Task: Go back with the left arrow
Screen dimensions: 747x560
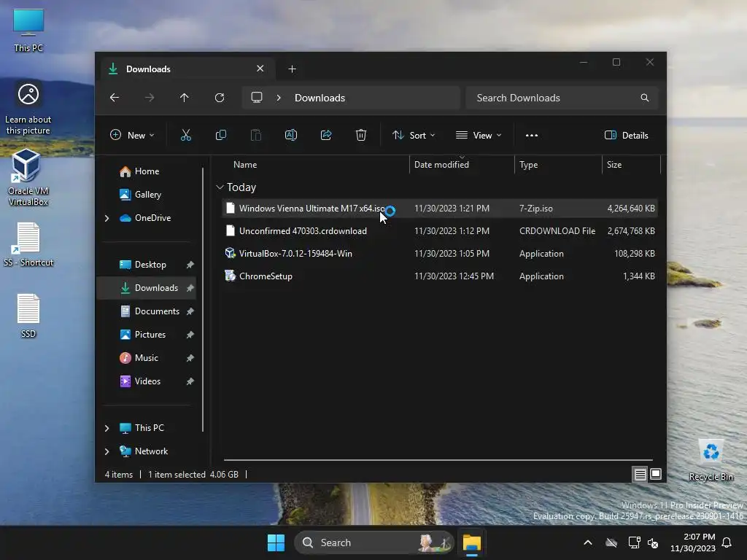Action: [115, 98]
